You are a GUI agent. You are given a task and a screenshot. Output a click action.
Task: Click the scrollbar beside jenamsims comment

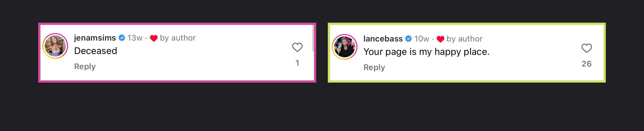coord(313,38)
